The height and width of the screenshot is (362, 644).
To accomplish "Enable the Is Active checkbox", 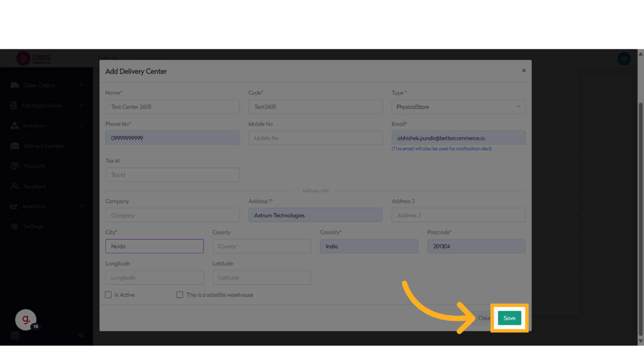I will pos(108,295).
